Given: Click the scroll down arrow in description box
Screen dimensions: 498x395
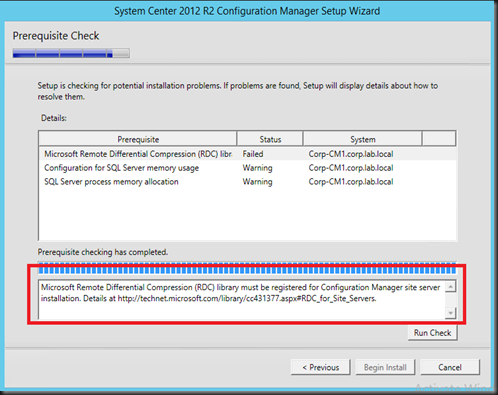Looking at the screenshot, I should click(450, 313).
